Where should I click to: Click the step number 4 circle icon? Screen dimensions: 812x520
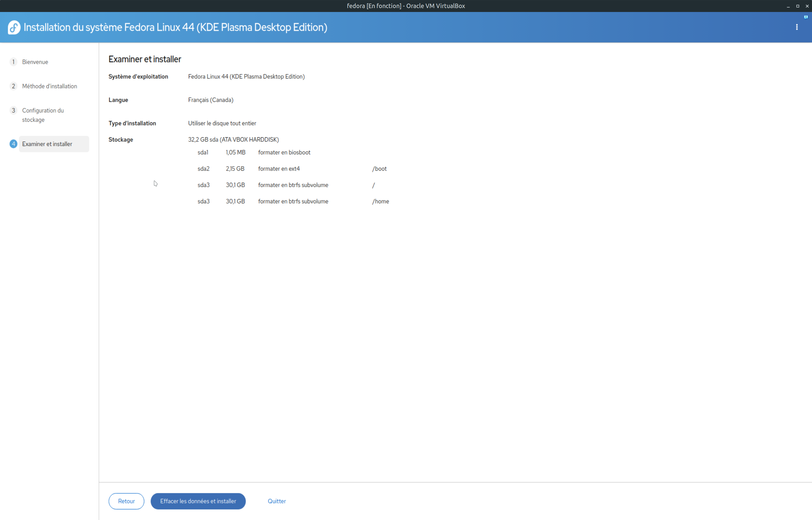pyautogui.click(x=13, y=144)
